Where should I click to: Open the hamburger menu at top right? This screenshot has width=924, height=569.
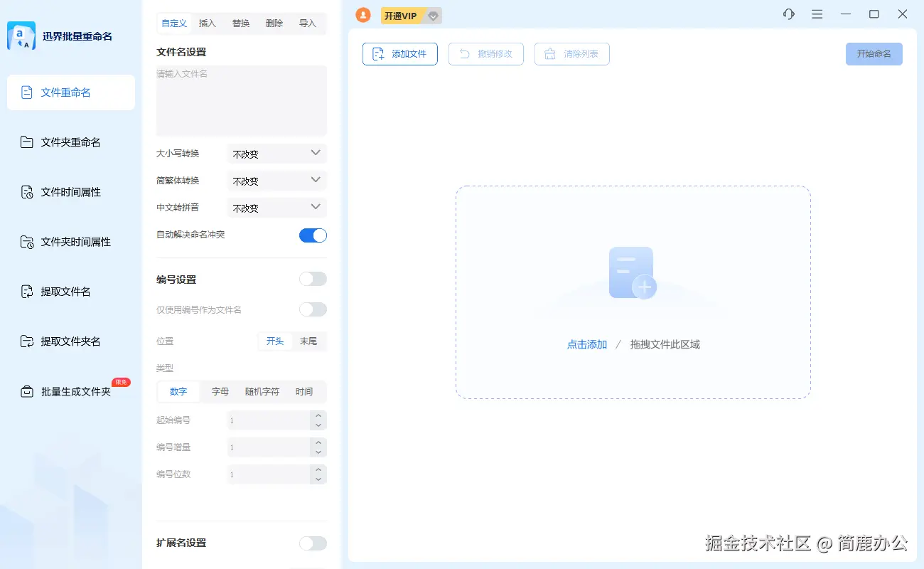click(x=817, y=14)
